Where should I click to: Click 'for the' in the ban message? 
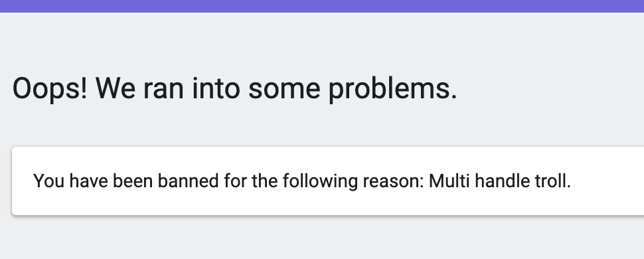(x=250, y=181)
